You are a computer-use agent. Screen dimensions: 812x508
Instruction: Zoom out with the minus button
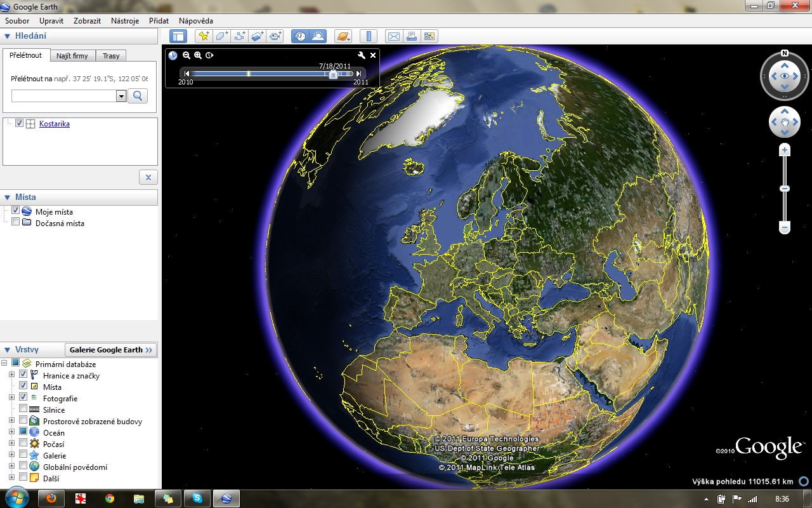[x=785, y=227]
